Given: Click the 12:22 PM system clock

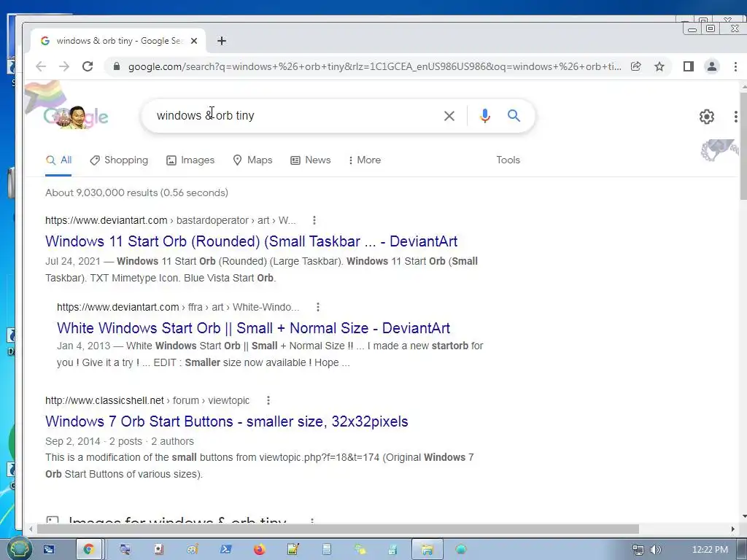Looking at the screenshot, I should pos(710,550).
